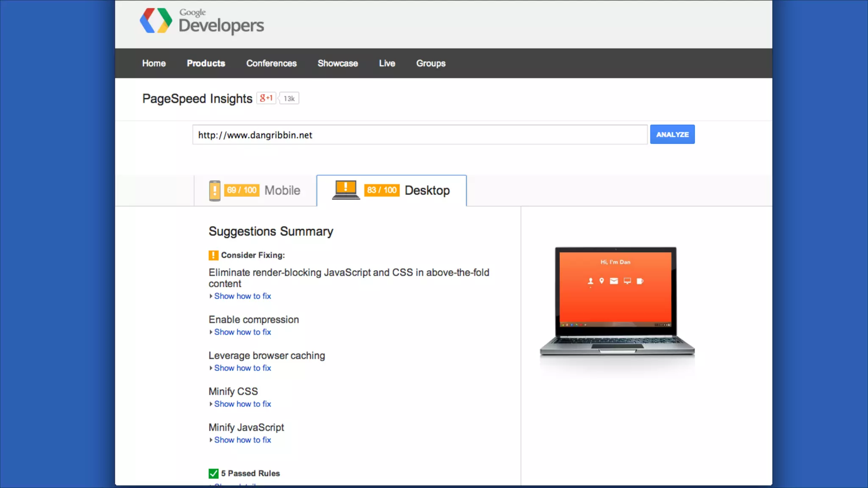Click the orange Consider Fixing warning icon
Image resolution: width=868 pixels, height=488 pixels.
point(213,255)
